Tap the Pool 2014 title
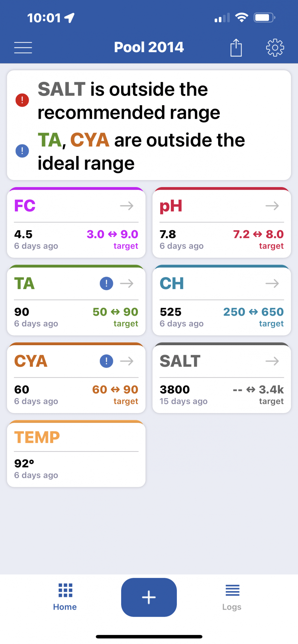The height and width of the screenshot is (644, 298). pyautogui.click(x=149, y=47)
